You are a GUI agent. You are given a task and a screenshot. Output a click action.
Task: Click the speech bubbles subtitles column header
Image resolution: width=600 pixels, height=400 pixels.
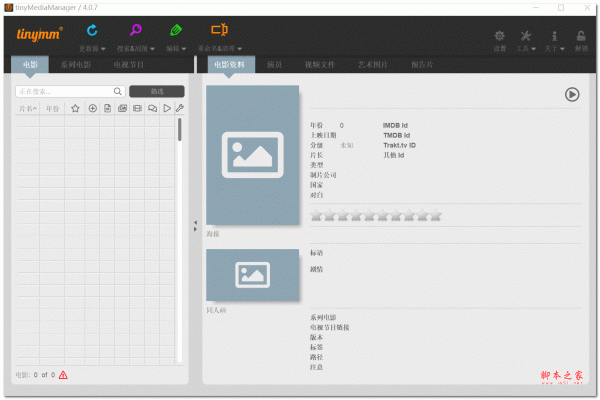pos(152,108)
